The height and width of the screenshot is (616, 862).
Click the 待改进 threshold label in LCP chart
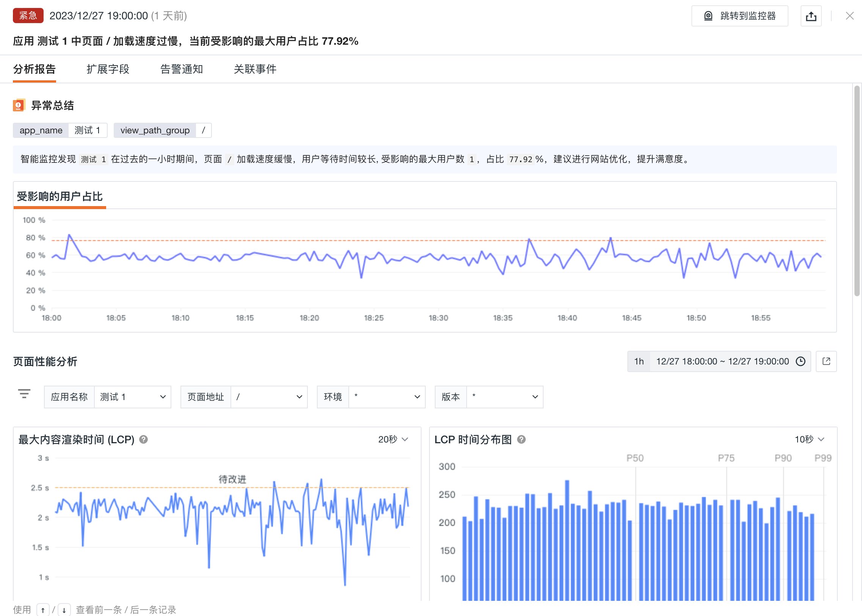(232, 480)
